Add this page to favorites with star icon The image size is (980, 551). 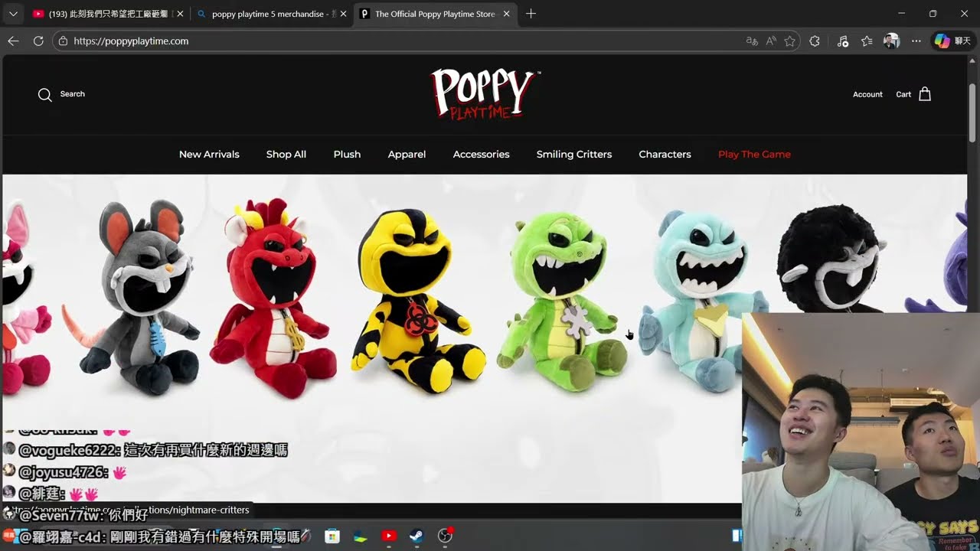click(789, 41)
